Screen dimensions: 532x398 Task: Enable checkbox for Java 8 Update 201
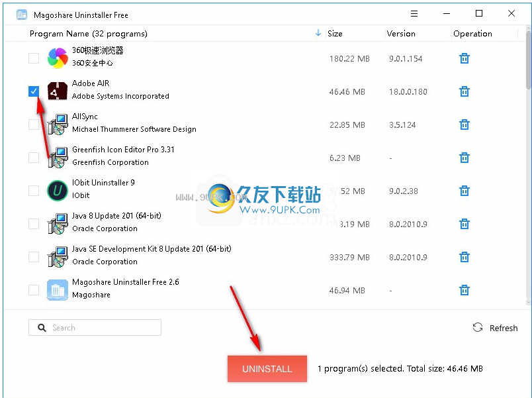click(x=34, y=224)
